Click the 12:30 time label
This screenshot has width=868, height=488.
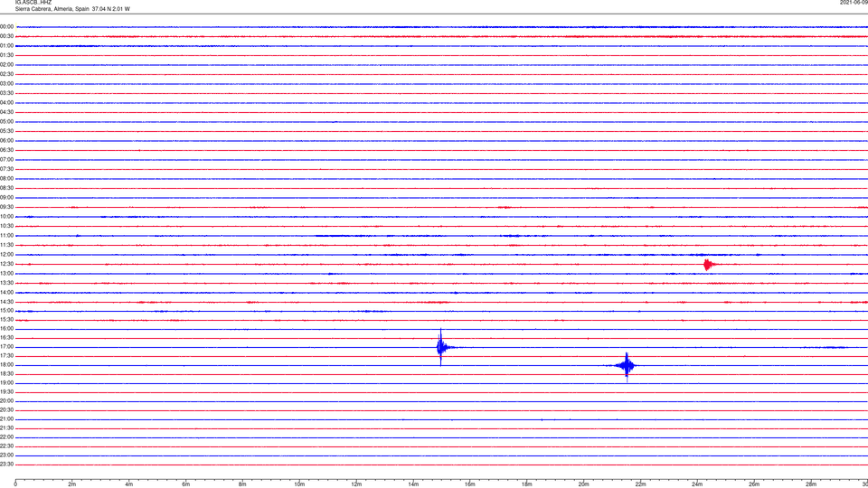pyautogui.click(x=6, y=264)
